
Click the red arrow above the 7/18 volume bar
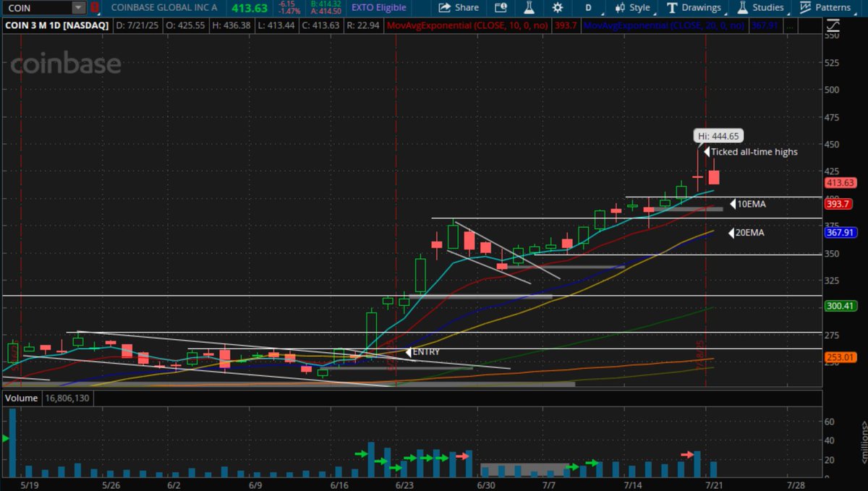coord(686,454)
